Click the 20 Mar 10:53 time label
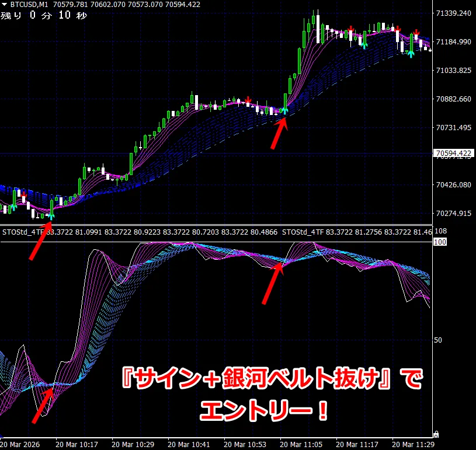 tap(245, 445)
